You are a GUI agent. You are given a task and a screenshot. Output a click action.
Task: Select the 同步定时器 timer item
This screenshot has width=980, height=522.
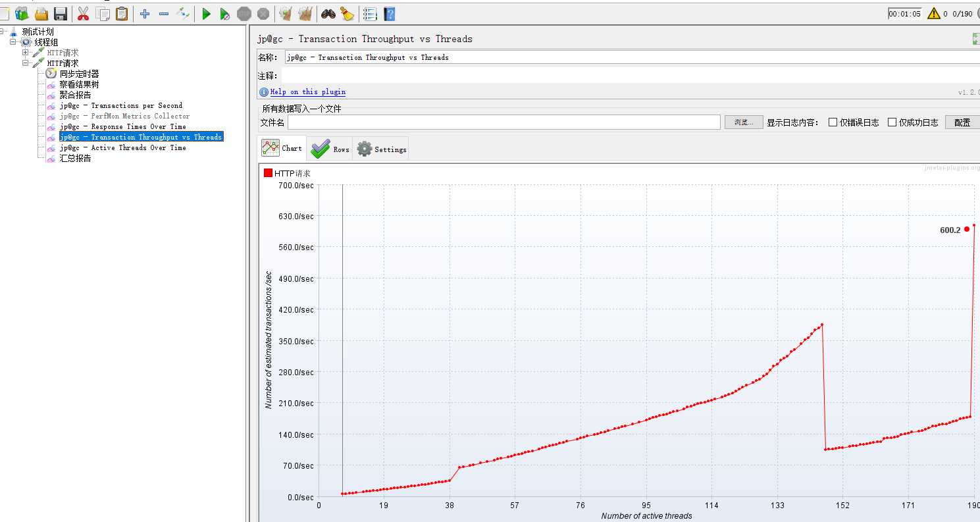coord(79,74)
